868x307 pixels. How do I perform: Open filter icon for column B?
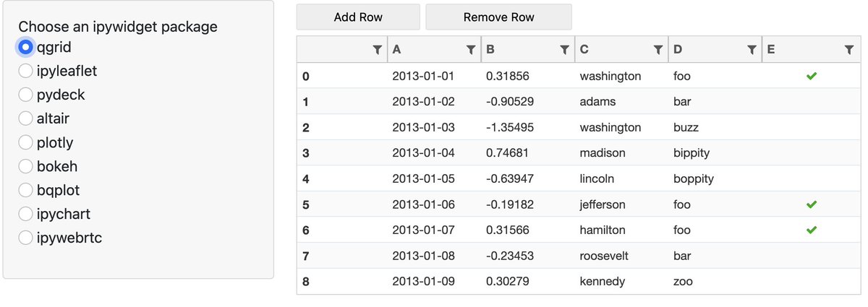[565, 50]
